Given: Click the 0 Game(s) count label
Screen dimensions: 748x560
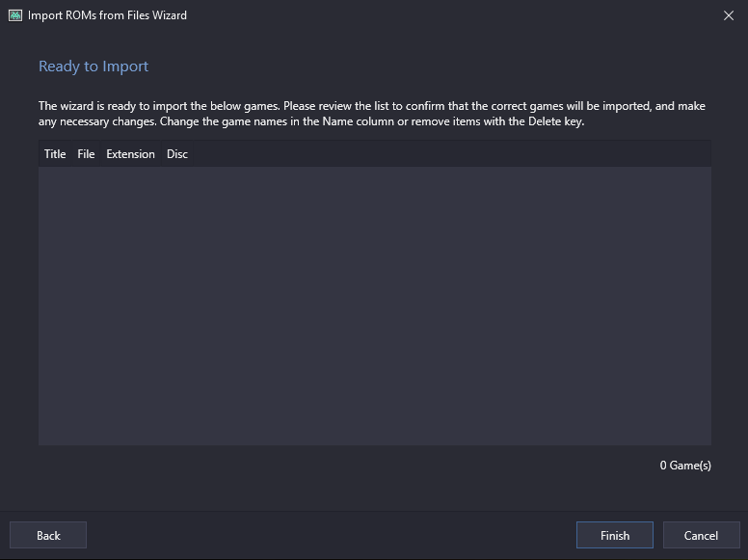Looking at the screenshot, I should click(x=685, y=466).
